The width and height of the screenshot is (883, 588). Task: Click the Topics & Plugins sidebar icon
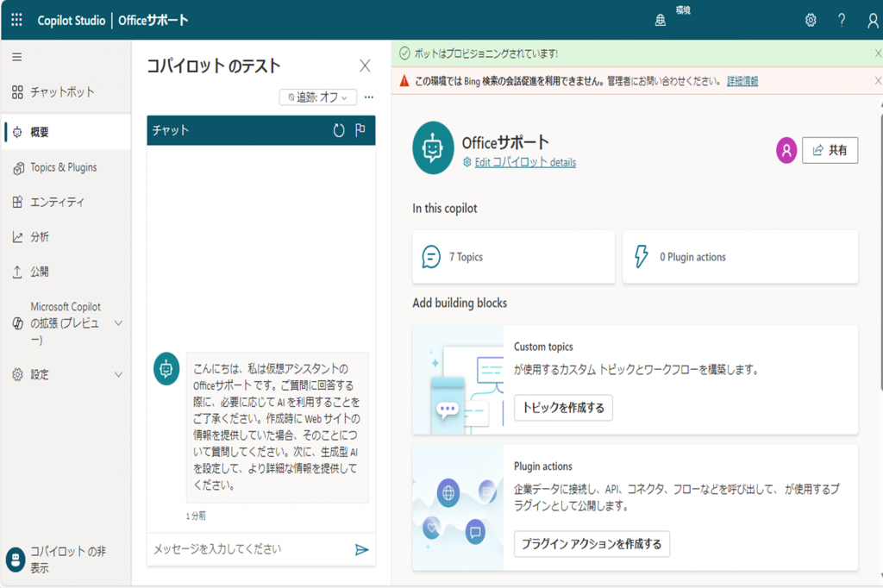click(18, 168)
